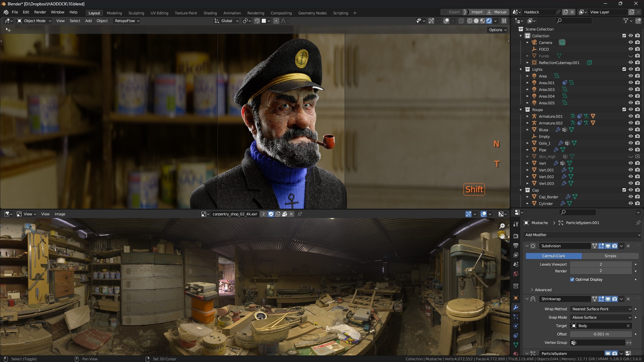Hide Camera object with eye icon

pos(631,43)
